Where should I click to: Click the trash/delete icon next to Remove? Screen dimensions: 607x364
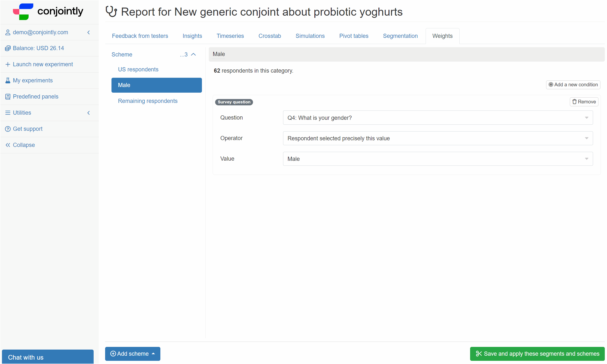coord(574,101)
